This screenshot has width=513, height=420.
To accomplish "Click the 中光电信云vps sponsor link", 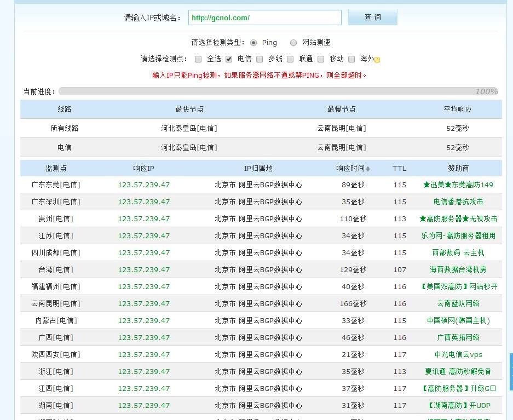I will pos(458,355).
